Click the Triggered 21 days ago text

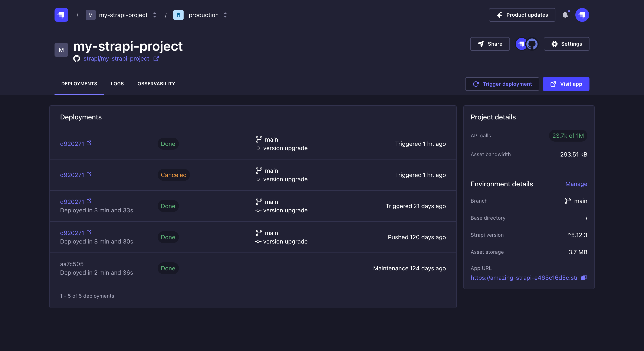pos(416,206)
